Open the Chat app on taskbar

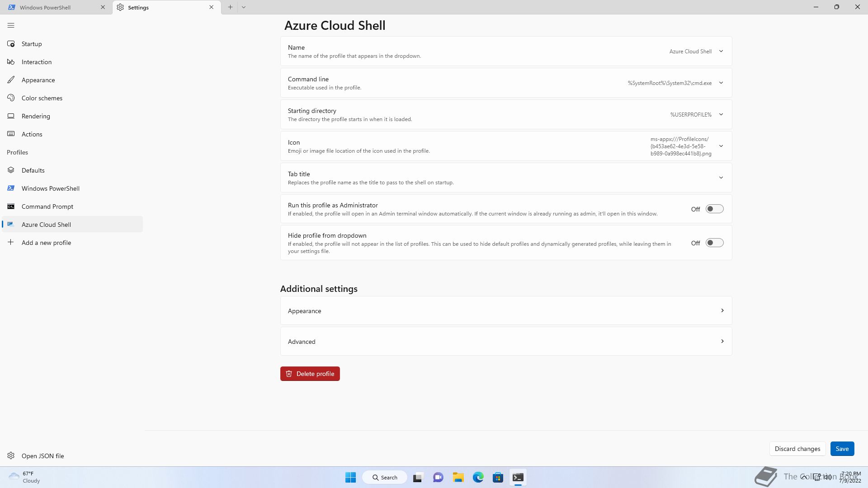[438, 477]
